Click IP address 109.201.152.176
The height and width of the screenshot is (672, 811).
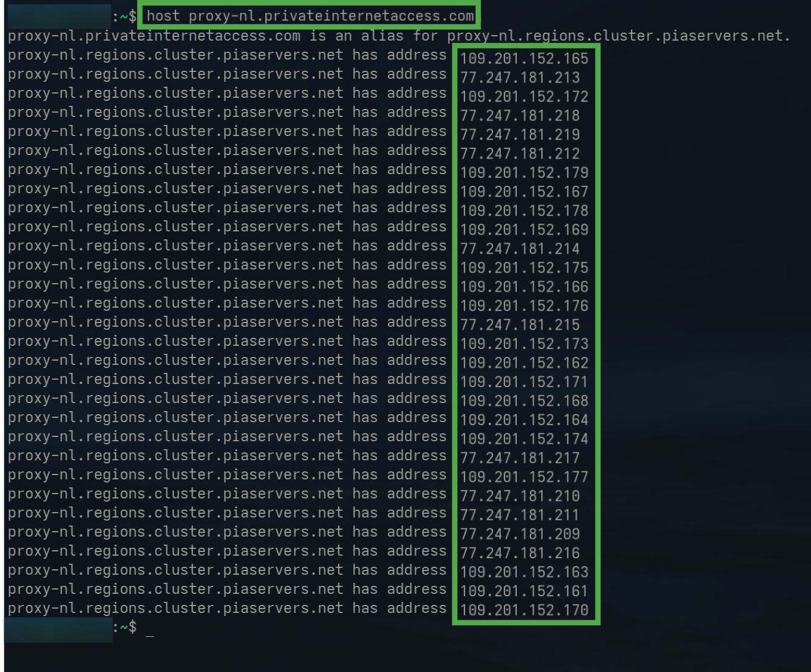[524, 306]
